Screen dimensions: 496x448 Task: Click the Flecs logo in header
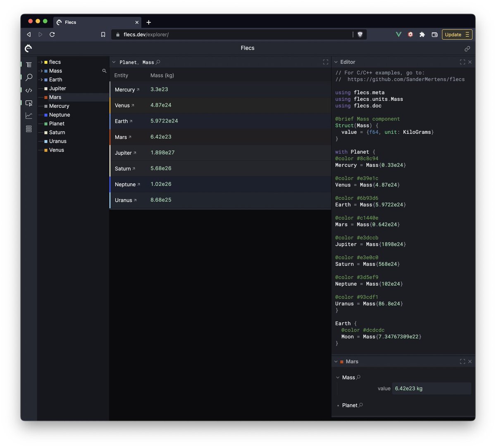pos(28,48)
